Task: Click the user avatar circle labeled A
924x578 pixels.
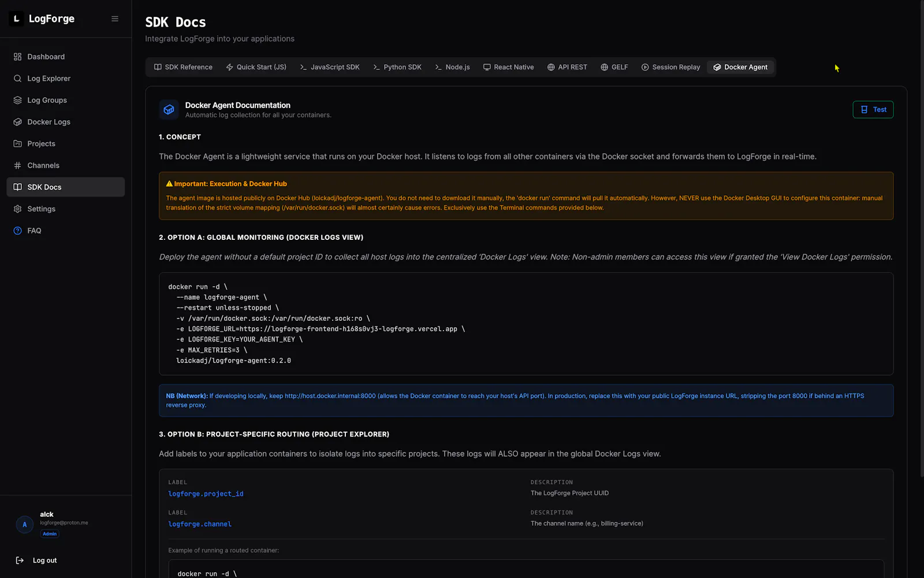Action: pyautogui.click(x=24, y=524)
